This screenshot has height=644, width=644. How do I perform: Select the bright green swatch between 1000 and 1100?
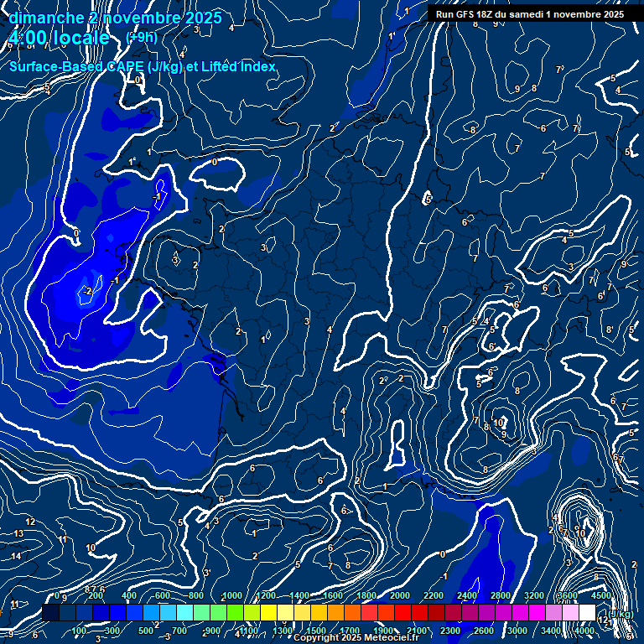tap(236, 612)
